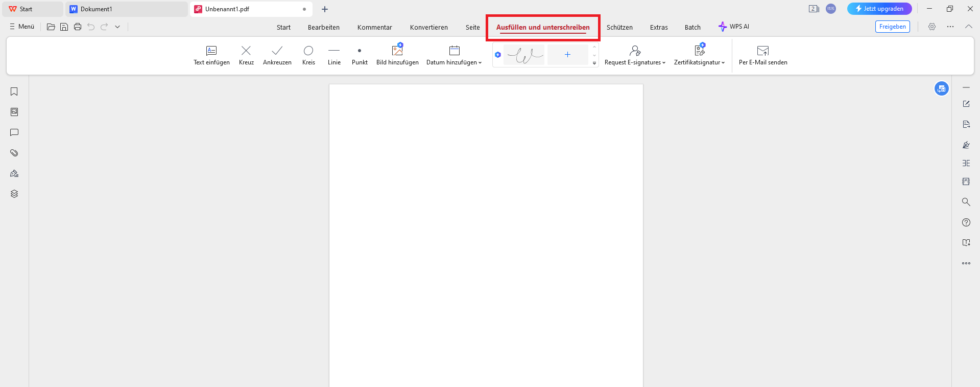Click right sidebar minus collapse icon

click(x=966, y=87)
